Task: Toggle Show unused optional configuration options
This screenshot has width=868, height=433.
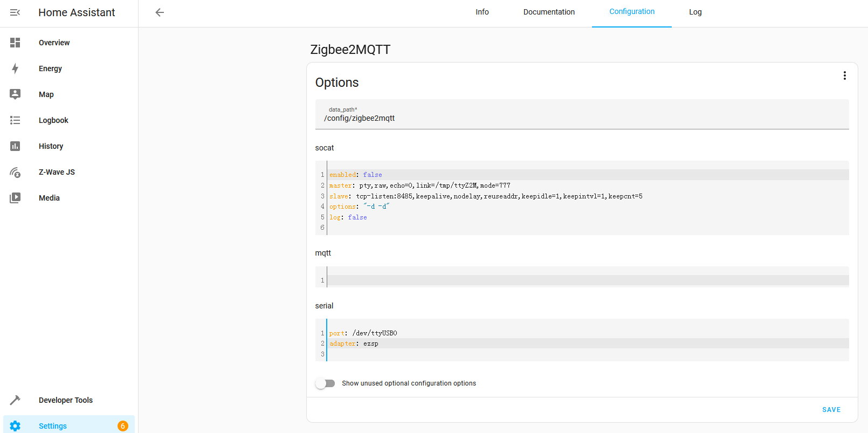Action: 325,383
